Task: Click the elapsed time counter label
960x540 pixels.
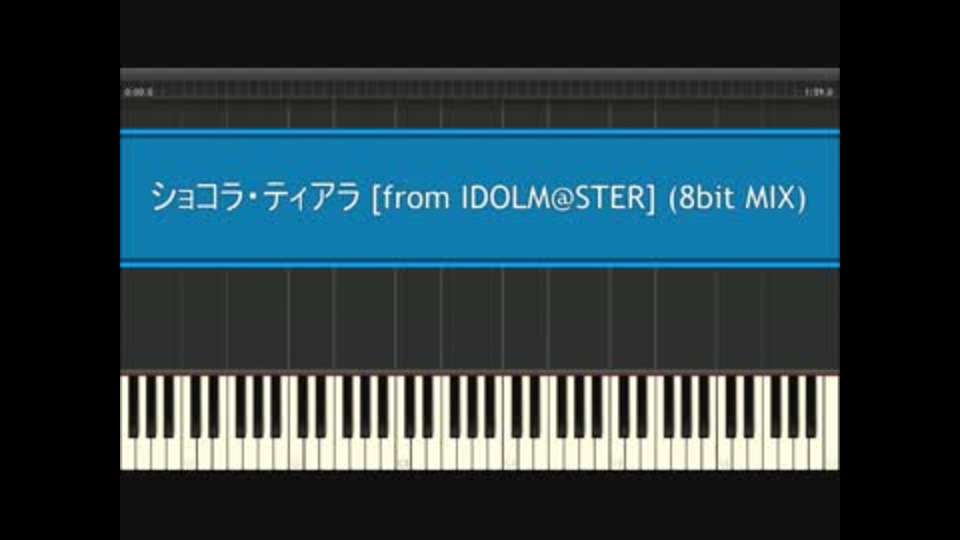Action: click(138, 92)
